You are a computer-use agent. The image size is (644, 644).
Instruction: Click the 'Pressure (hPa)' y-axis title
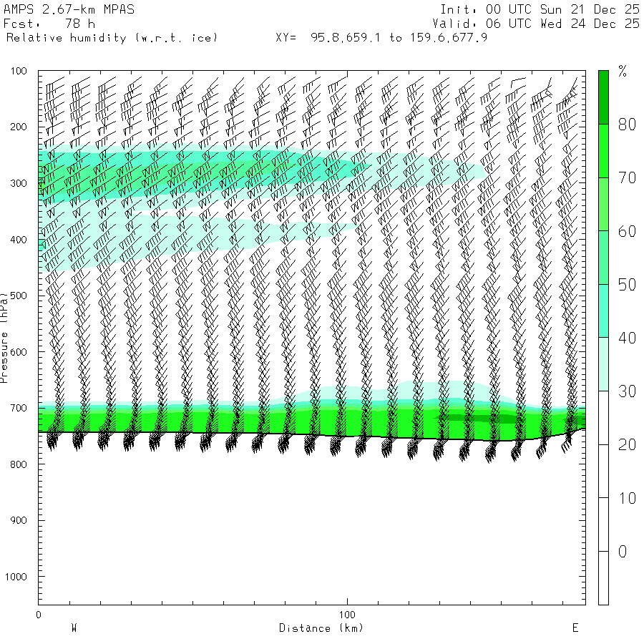4,338
